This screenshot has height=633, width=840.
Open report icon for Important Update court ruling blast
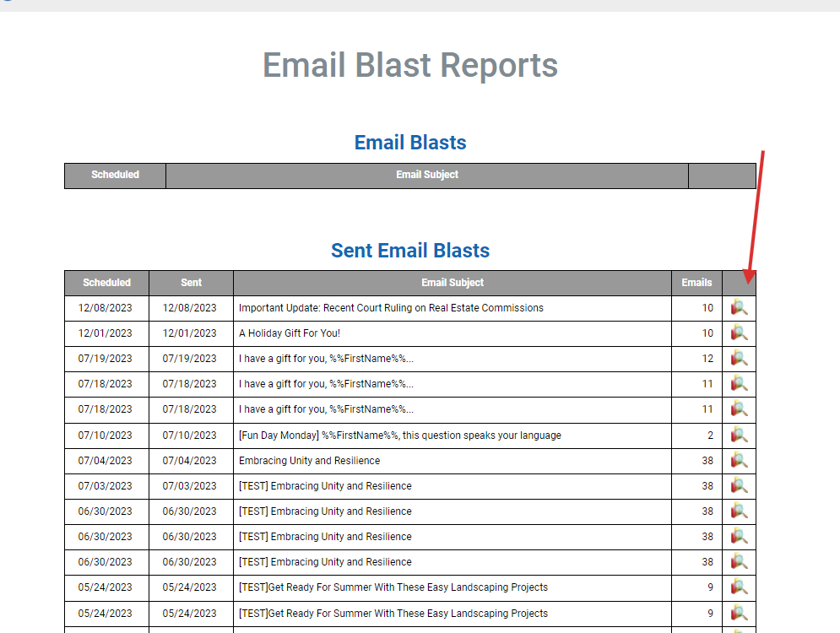739,307
